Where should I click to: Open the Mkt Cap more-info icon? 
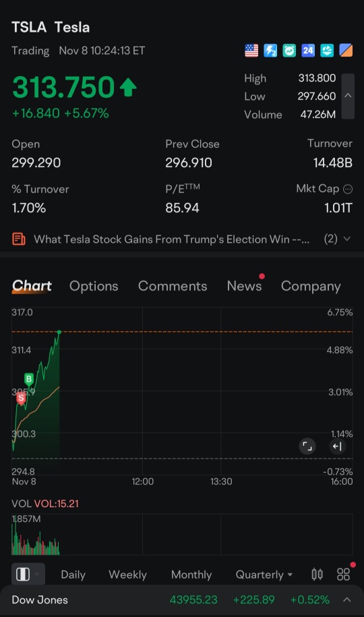tap(348, 189)
